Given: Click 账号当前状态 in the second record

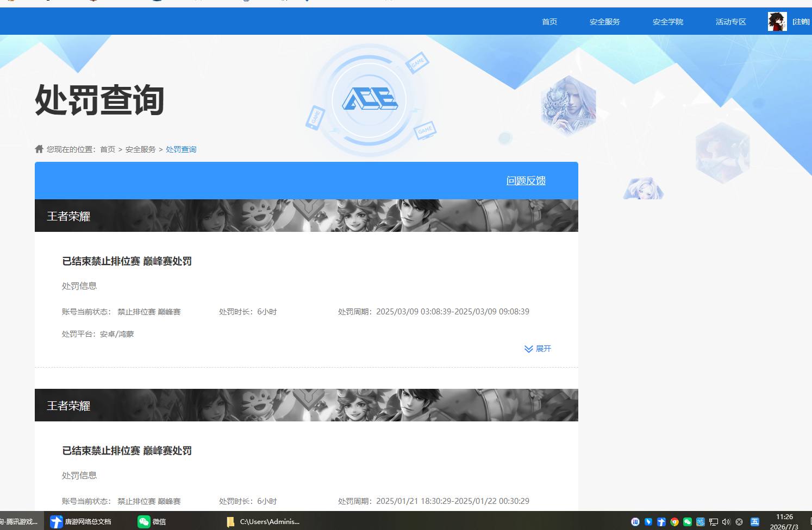Looking at the screenshot, I should pyautogui.click(x=121, y=501).
